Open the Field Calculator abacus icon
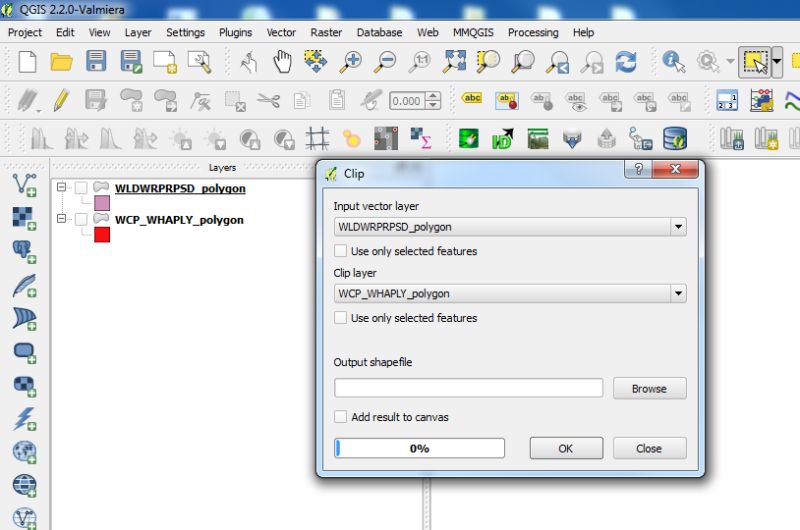The width and height of the screenshot is (800, 530). (761, 100)
